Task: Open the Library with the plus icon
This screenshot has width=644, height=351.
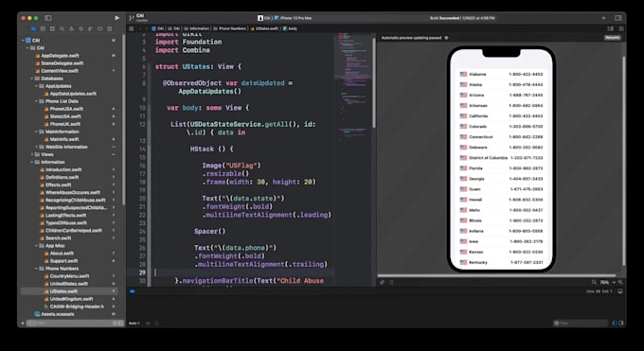Action: [603, 18]
